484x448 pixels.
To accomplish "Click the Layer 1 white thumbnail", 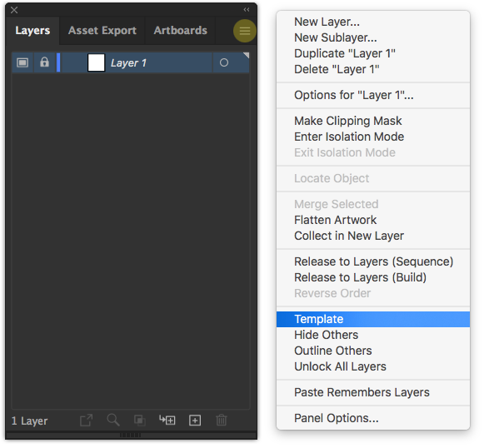I will pos(97,62).
